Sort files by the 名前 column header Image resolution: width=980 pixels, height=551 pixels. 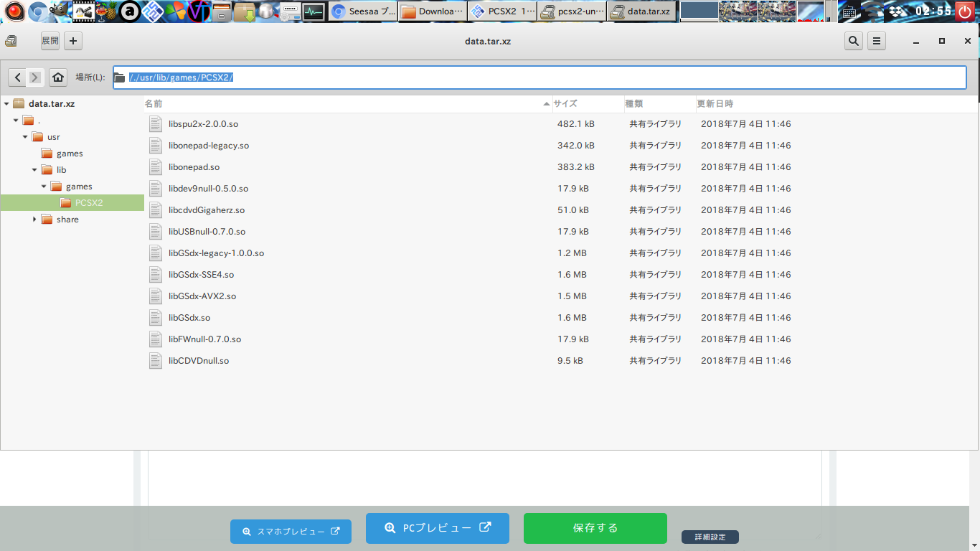point(347,104)
